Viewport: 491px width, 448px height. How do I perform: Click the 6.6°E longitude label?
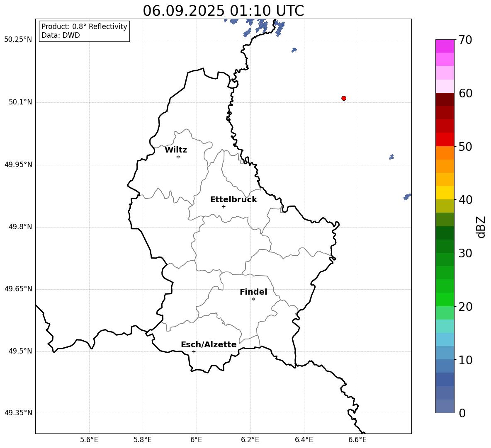point(357,440)
